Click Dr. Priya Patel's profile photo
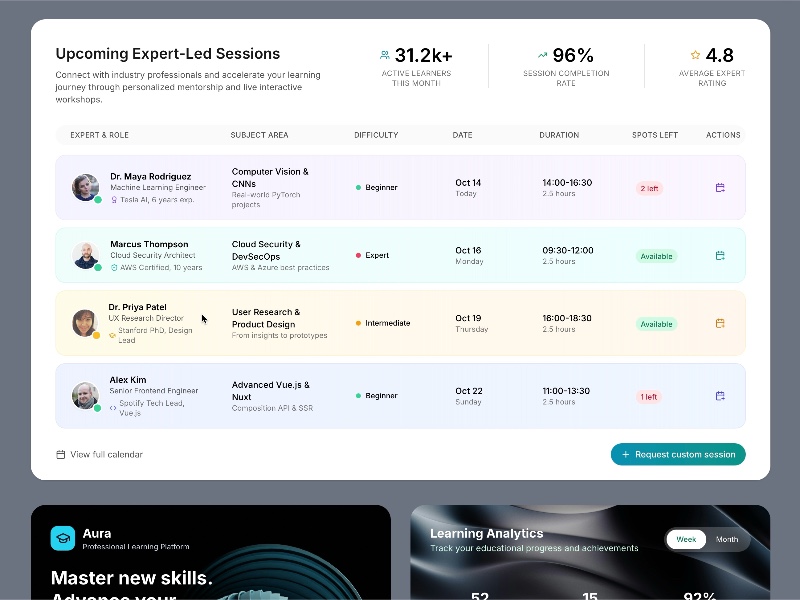This screenshot has height=600, width=800. pos(84,322)
